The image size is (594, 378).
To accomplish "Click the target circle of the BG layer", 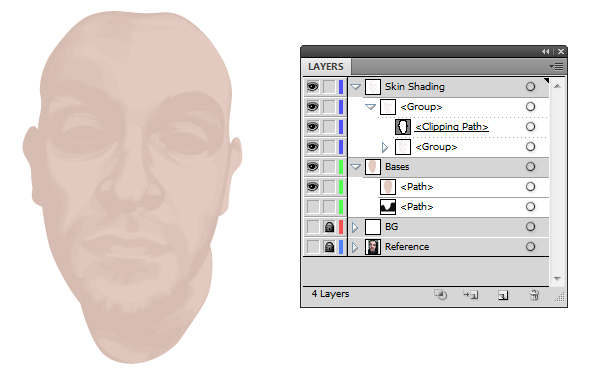I will pos(530,226).
